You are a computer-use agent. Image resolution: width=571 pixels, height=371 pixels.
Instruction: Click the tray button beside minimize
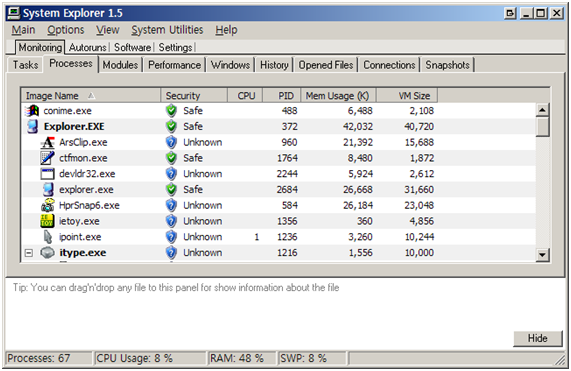pyautogui.click(x=510, y=13)
